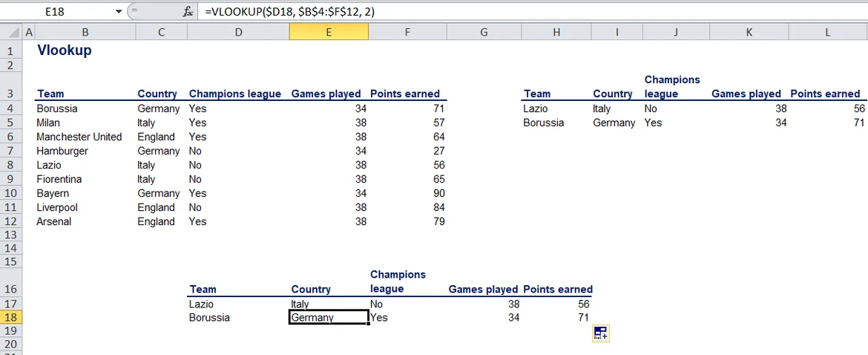
Task: Expand the Name Box dropdown arrow
Action: [x=119, y=12]
